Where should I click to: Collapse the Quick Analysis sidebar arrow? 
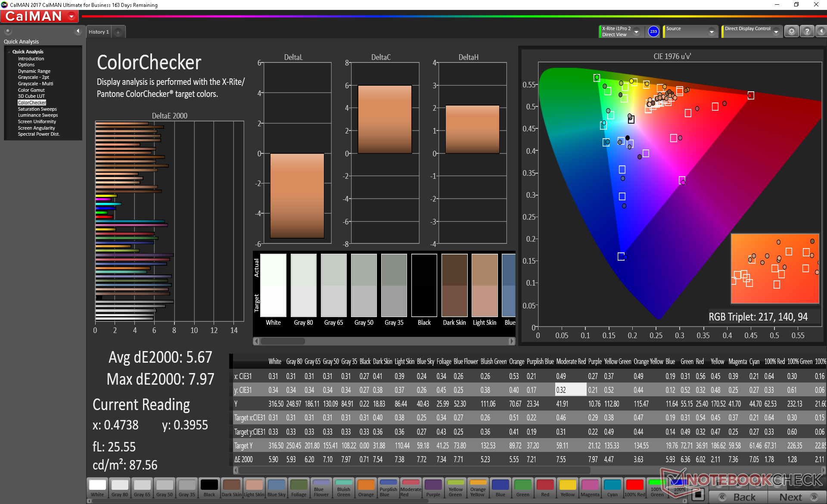[x=78, y=31]
